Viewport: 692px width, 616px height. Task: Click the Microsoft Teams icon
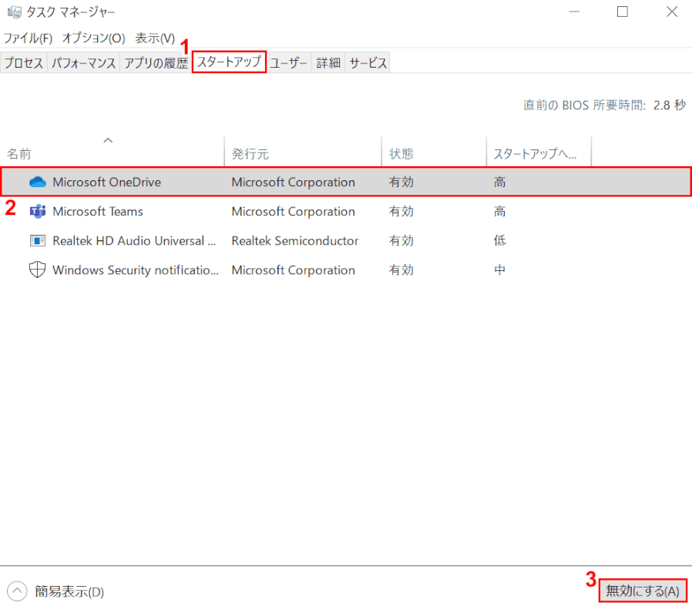pos(38,211)
